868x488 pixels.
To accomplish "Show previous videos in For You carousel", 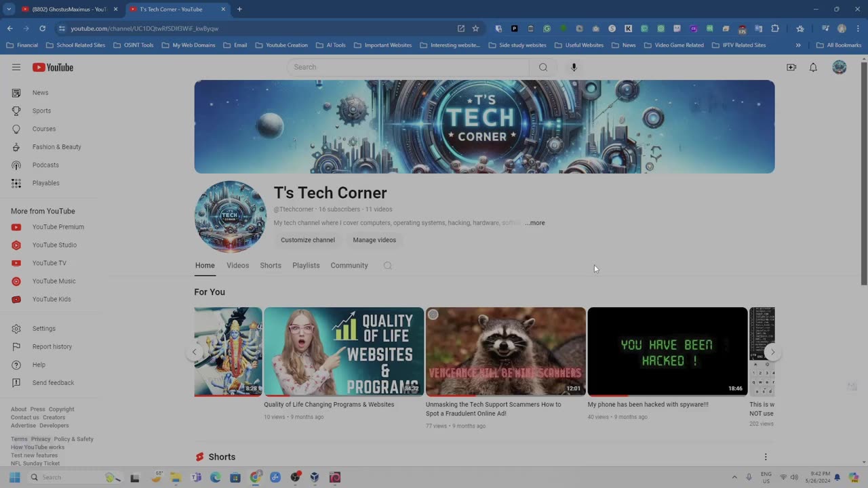I will [194, 352].
